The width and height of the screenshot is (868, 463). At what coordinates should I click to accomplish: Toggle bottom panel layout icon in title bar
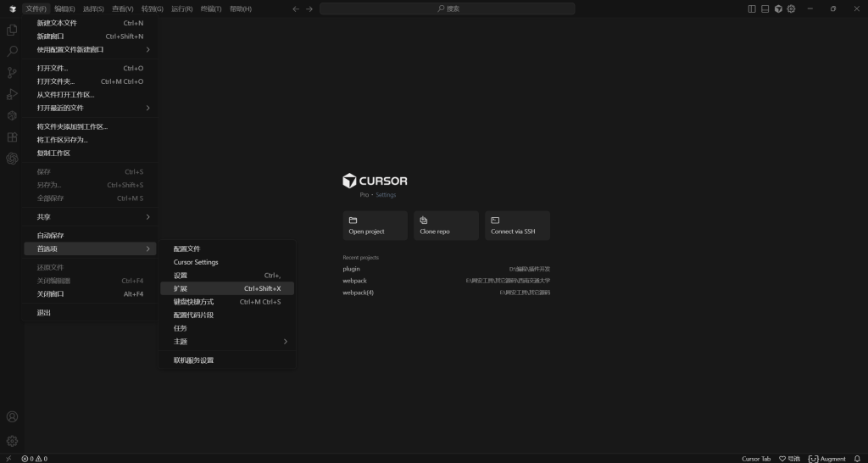coord(765,8)
